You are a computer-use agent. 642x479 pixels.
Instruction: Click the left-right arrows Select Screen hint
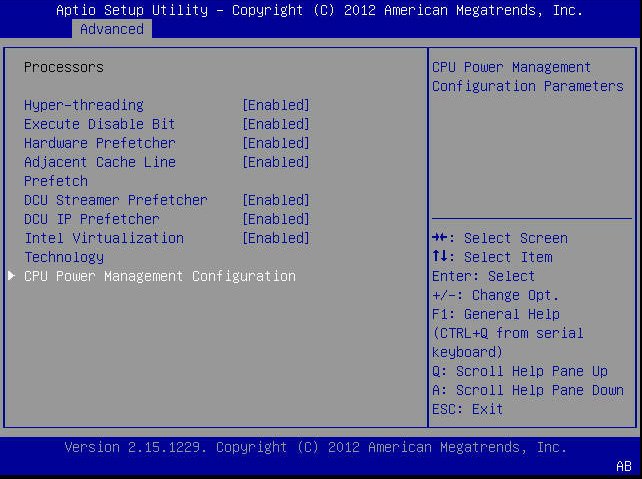click(500, 238)
